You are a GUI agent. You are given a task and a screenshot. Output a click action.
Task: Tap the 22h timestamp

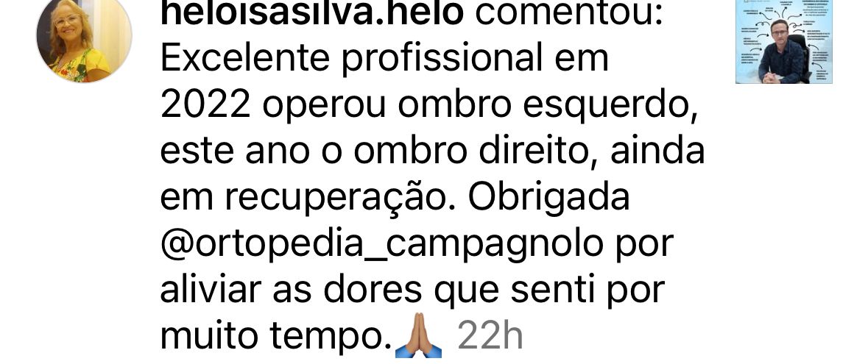[490, 335]
